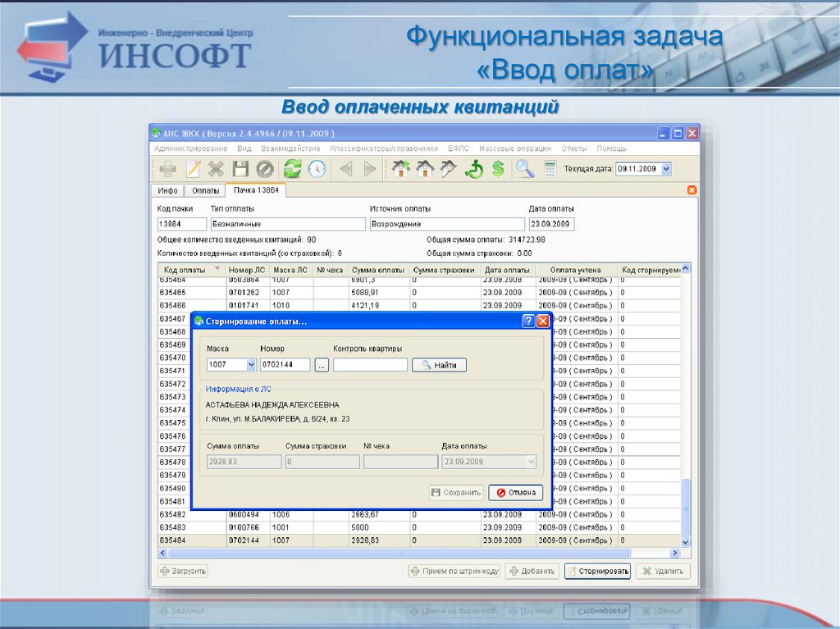This screenshot has height=629, width=840.
Task: Click the Номер ЛС column header
Action: point(247,270)
